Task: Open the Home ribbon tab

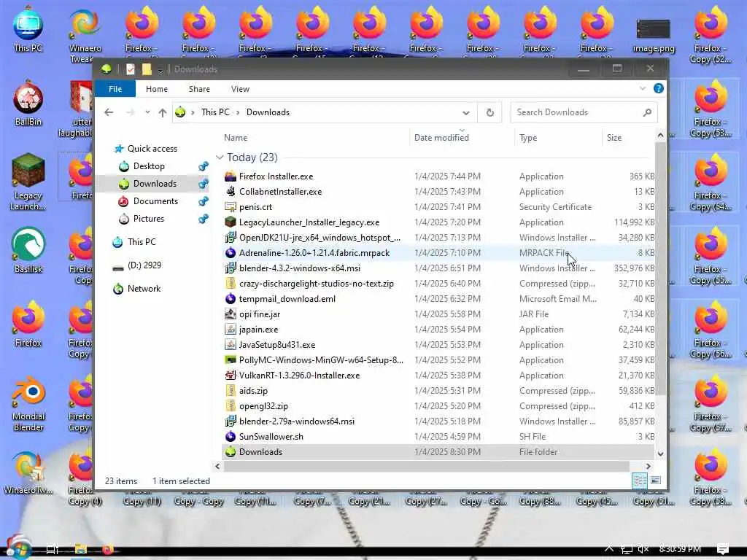Action: tap(156, 89)
